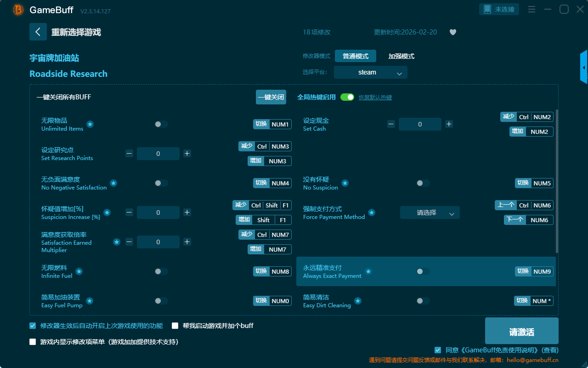Viewport: 588px width, 368px height.
Task: Click the star icon beside Unlimited Items
Action: click(x=90, y=124)
